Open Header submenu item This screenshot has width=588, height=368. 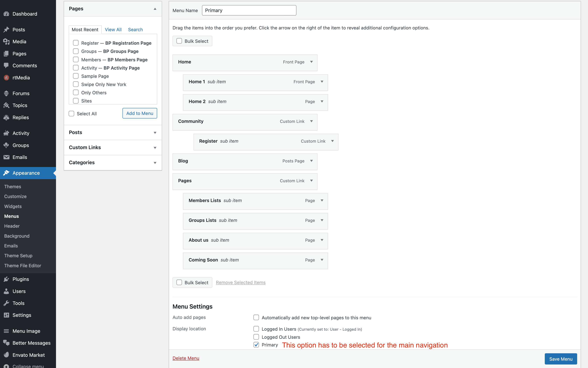point(12,226)
